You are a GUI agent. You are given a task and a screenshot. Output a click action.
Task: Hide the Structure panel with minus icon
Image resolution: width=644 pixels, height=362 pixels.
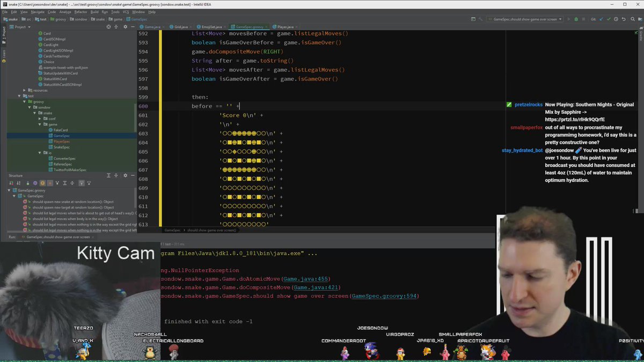tap(133, 175)
